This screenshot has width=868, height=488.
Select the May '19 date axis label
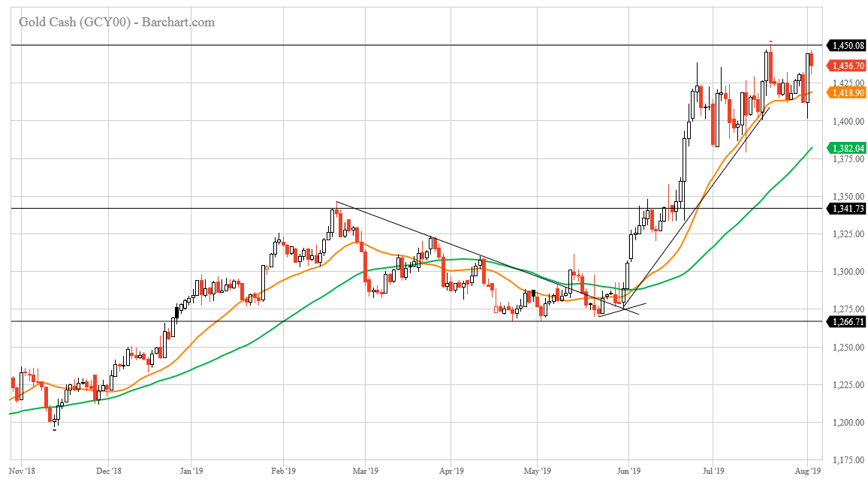[538, 471]
